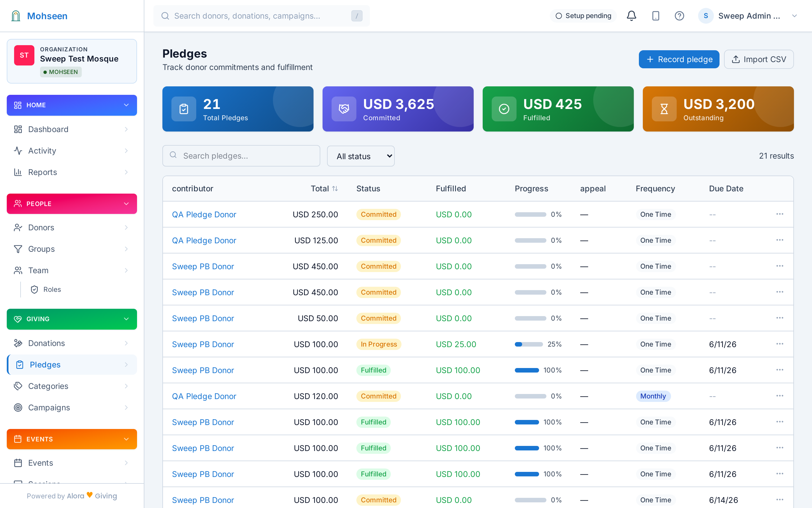Select the Sweep Test Mosque organization card
Viewport: 812px width, 508px height.
pyautogui.click(x=72, y=61)
